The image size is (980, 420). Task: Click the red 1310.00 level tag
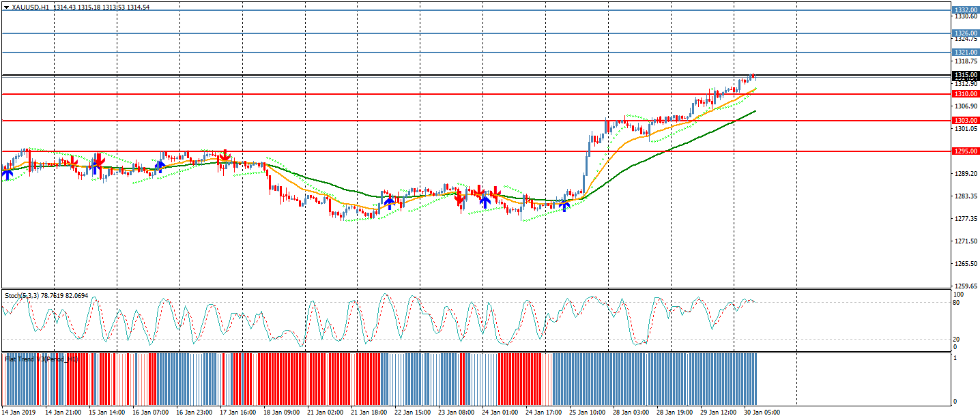pyautogui.click(x=965, y=94)
